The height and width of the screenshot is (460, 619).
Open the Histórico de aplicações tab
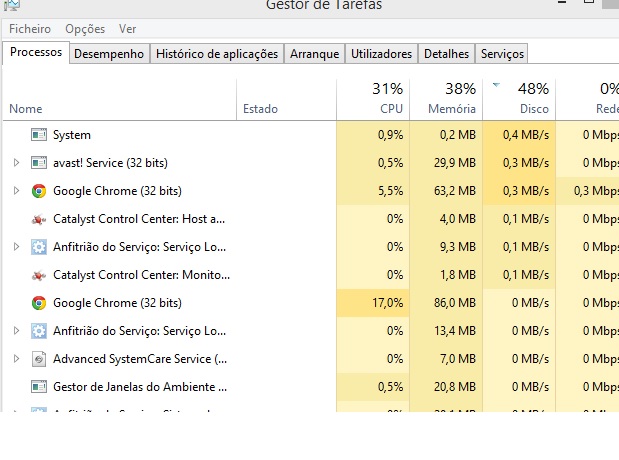pos(216,54)
